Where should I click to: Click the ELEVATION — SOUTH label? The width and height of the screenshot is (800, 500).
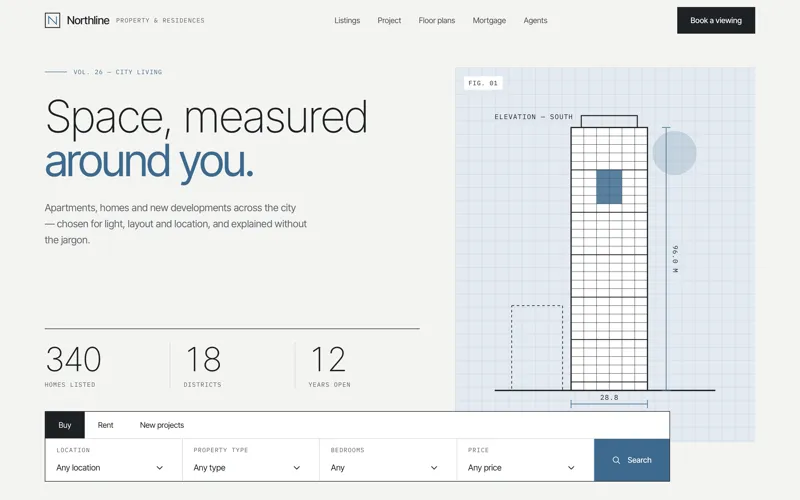coord(533,117)
